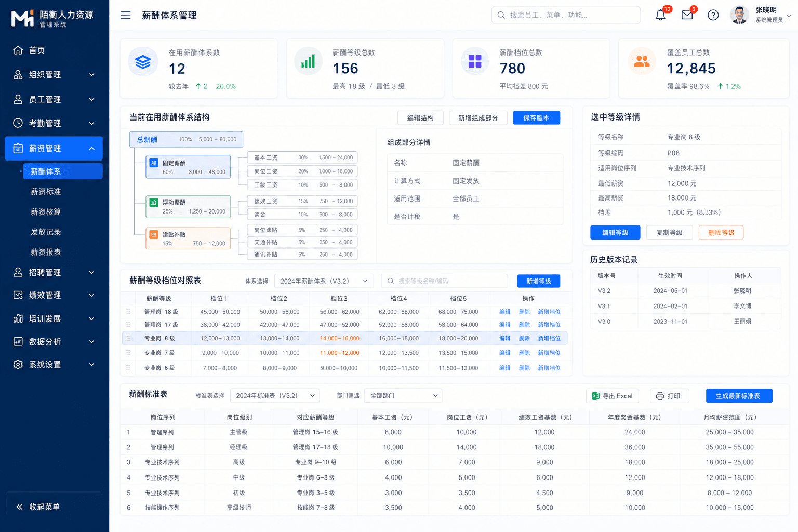Click the 保存版本 button
This screenshot has height=532, width=798.
(x=537, y=118)
